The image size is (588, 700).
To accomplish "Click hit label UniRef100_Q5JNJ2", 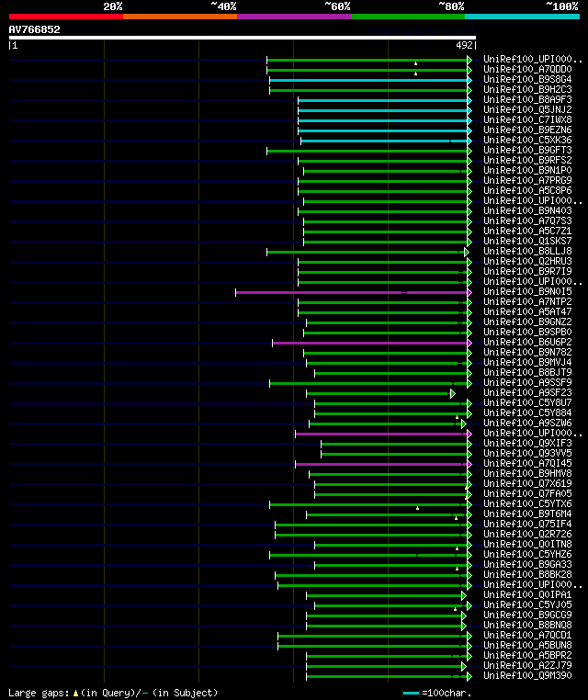I will coord(527,110).
